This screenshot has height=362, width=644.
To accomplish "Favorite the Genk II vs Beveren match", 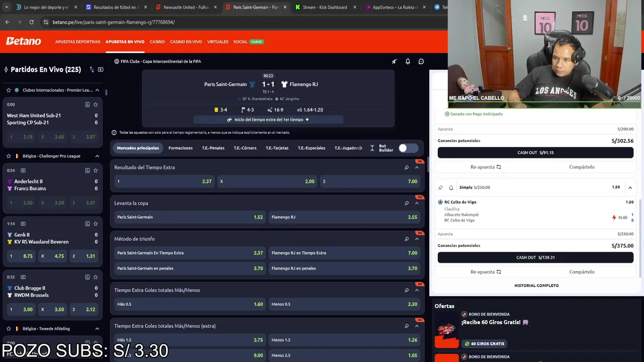I will click(x=96, y=224).
